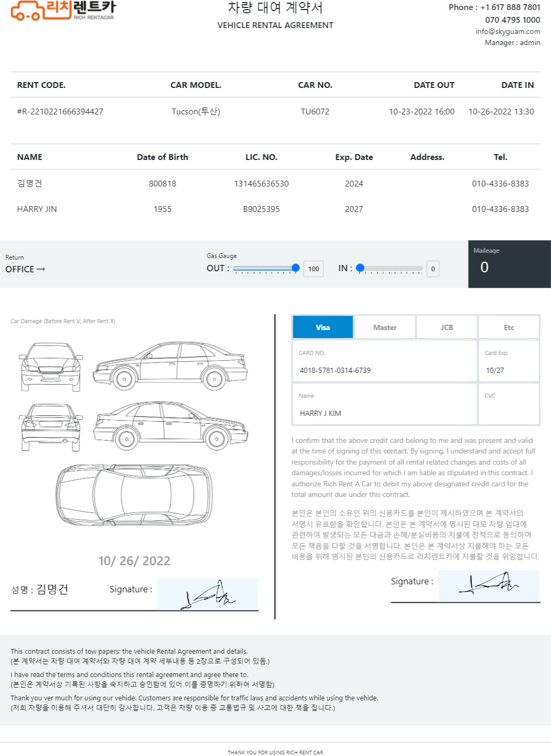Select the Master card tab

[385, 327]
